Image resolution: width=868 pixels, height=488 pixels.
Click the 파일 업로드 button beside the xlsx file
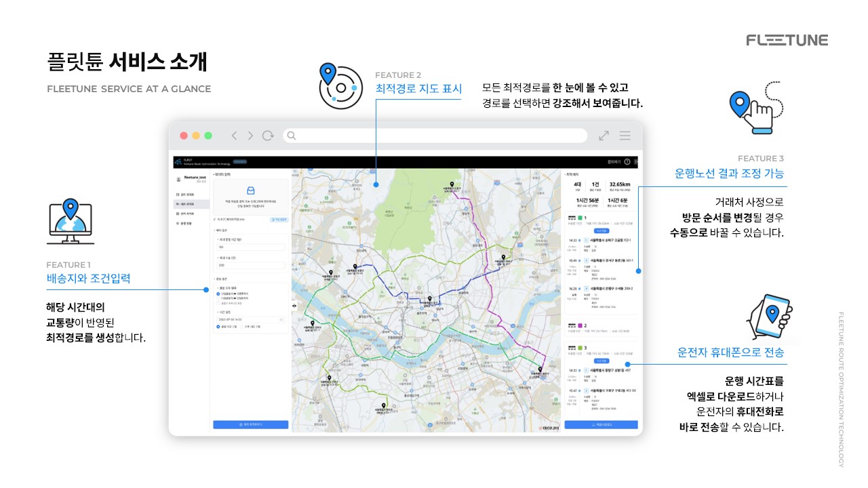[279, 220]
